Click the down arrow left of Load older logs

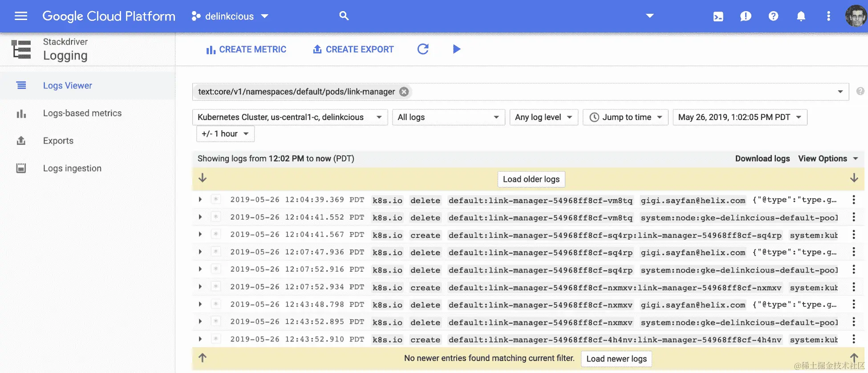point(203,178)
